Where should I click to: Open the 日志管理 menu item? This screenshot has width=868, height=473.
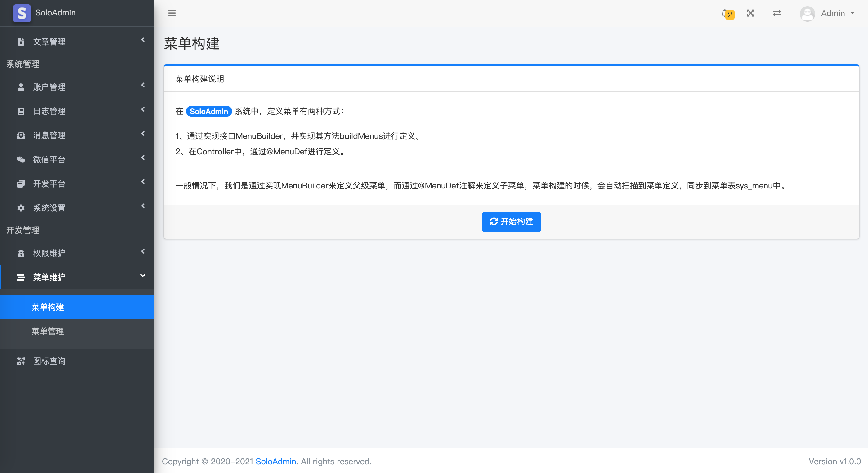pos(77,111)
